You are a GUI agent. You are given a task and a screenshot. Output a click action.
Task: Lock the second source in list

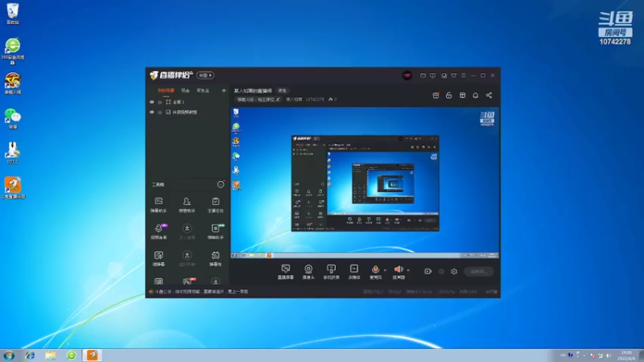(x=159, y=112)
